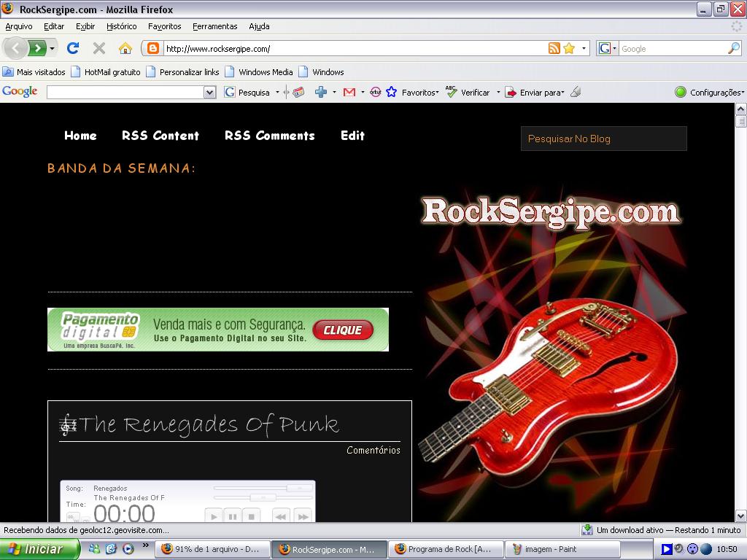Open the Comentários link under The Renegades Of Punk
The width and height of the screenshot is (747, 560).
[373, 450]
